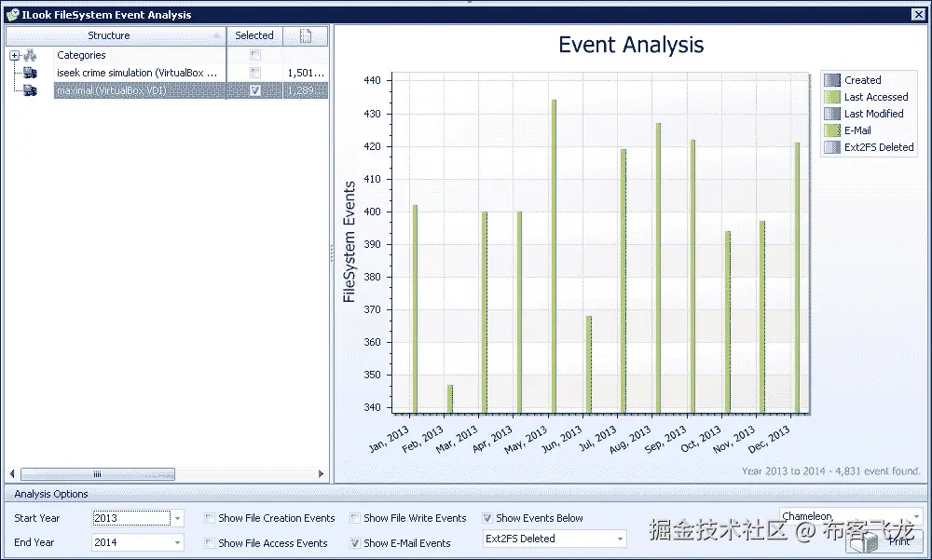
Task: Click the 4,831 event found summary text
Action: (830, 471)
